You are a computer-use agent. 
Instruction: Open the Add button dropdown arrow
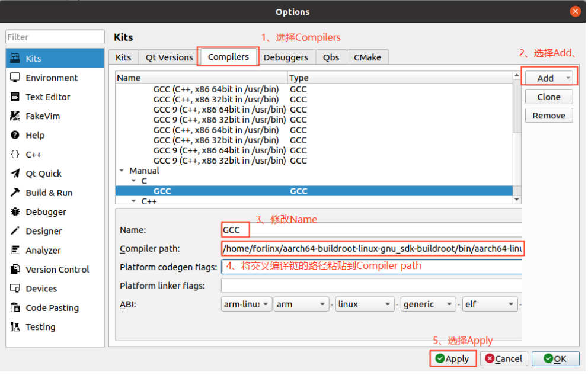568,78
